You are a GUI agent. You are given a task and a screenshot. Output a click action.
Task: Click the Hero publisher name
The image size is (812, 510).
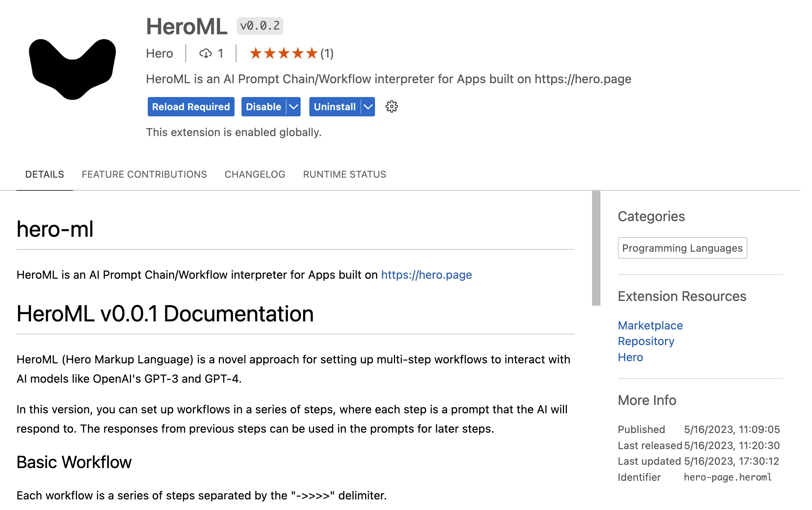159,54
